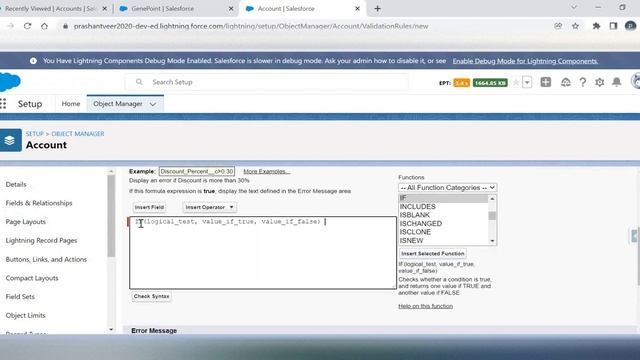Click the user avatar icon
640x360 pixels.
point(635,81)
